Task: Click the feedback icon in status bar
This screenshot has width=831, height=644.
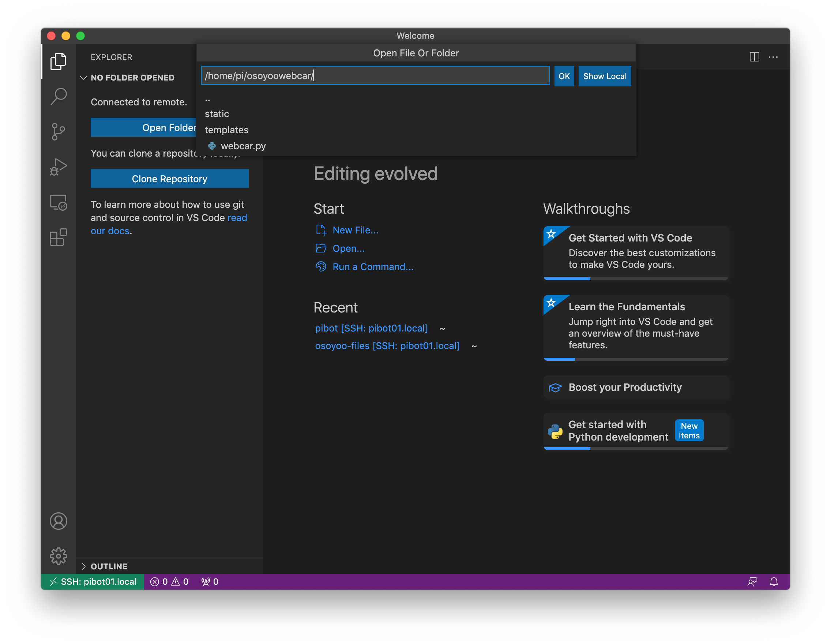Action: pyautogui.click(x=752, y=581)
